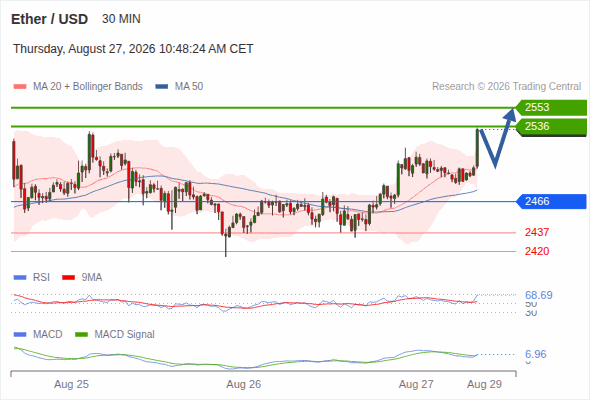Viewport: 590px width, 400px height.
Task: Click the red 2437 support level label
Action: (537, 232)
